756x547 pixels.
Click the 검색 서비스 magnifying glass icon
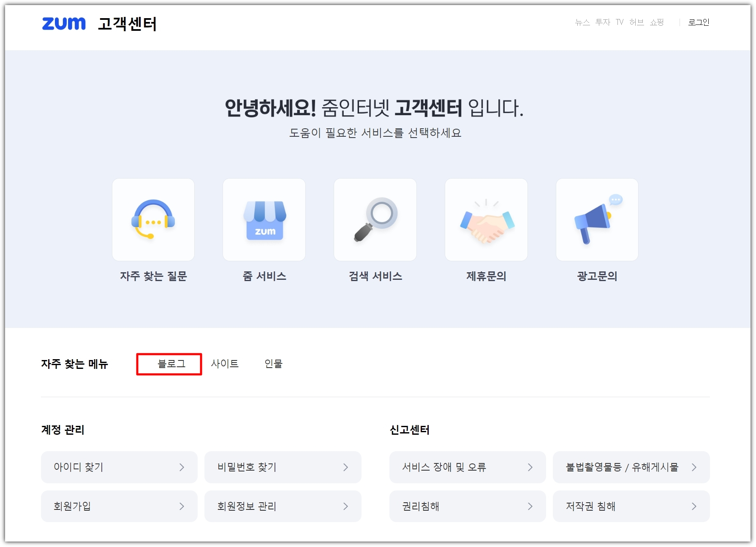375,219
